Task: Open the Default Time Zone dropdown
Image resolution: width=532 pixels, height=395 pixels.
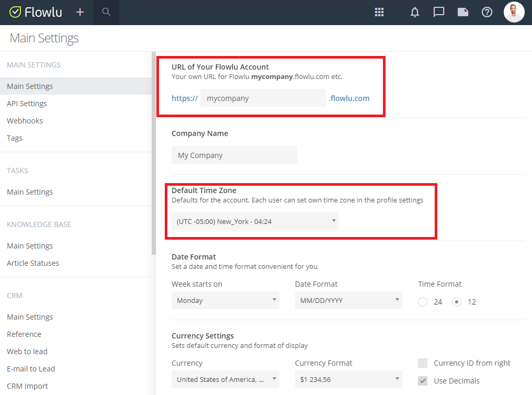Action: 255,221
